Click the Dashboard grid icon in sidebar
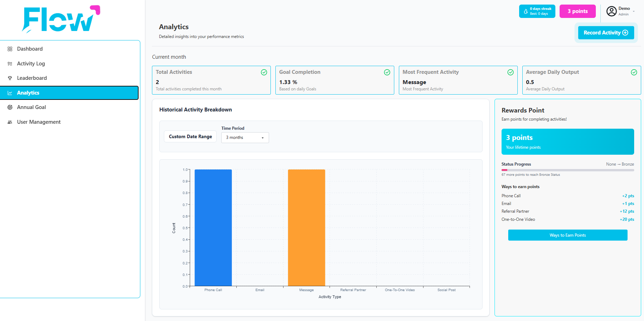This screenshot has width=644, height=321. tap(10, 49)
